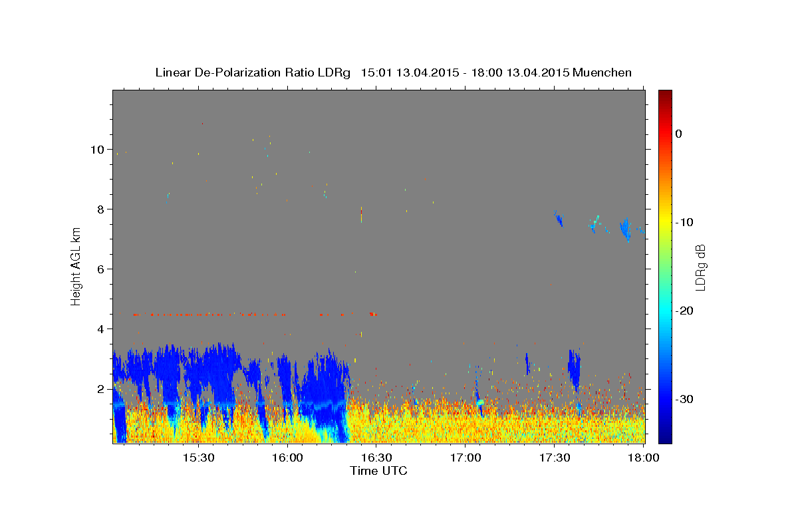Click the height axis label 4
The width and height of the screenshot is (798, 532).
point(101,329)
